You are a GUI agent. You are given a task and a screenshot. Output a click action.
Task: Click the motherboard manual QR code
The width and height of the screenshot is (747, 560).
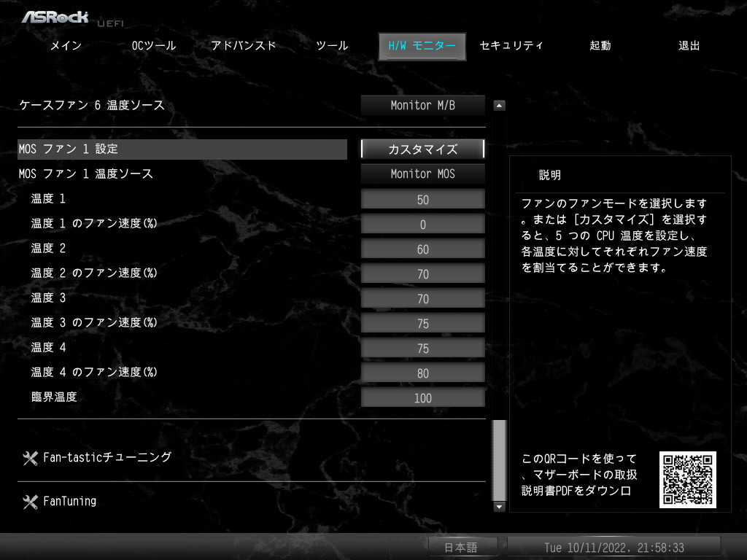tap(687, 480)
